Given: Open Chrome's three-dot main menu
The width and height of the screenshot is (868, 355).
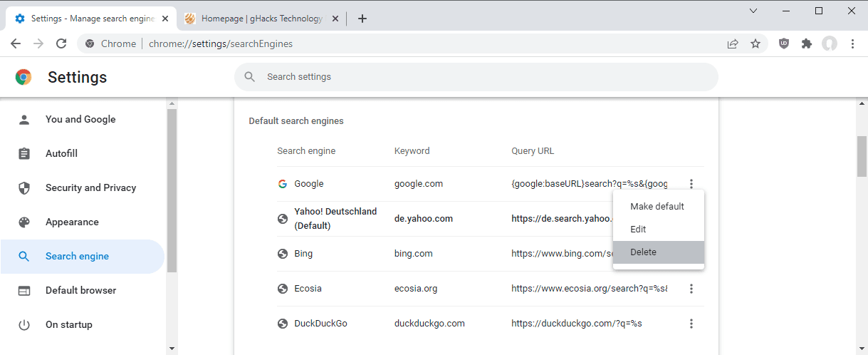Looking at the screenshot, I should click(x=853, y=43).
